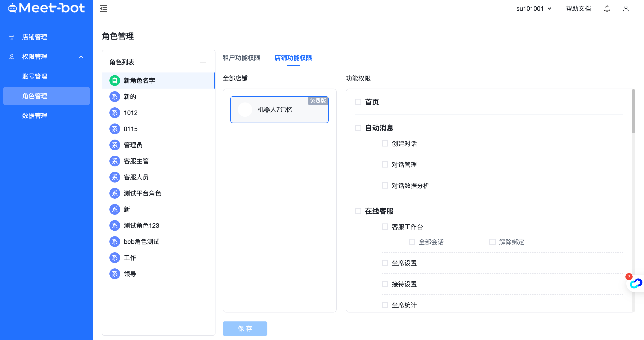The image size is (644, 340).
Task: Check the 创建对话 permission
Action: [x=385, y=144]
